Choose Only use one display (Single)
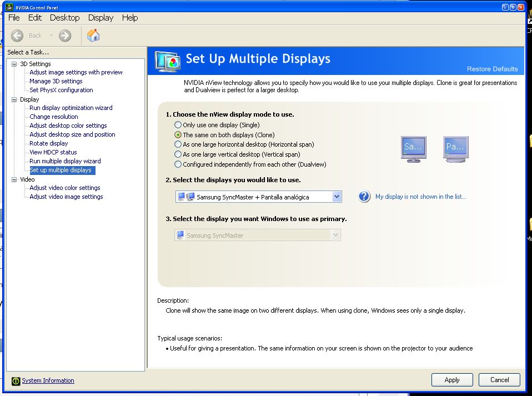Screen dimensions: 532x396 tap(178, 125)
